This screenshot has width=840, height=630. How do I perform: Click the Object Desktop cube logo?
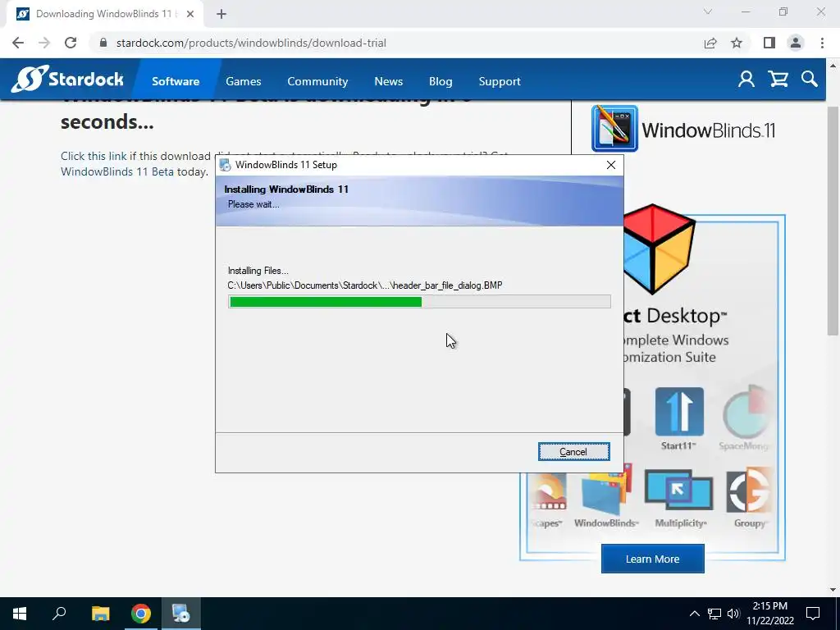click(x=660, y=249)
